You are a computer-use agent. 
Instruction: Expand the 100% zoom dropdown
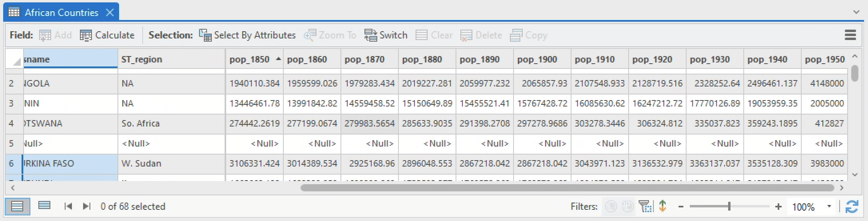pyautogui.click(x=829, y=207)
